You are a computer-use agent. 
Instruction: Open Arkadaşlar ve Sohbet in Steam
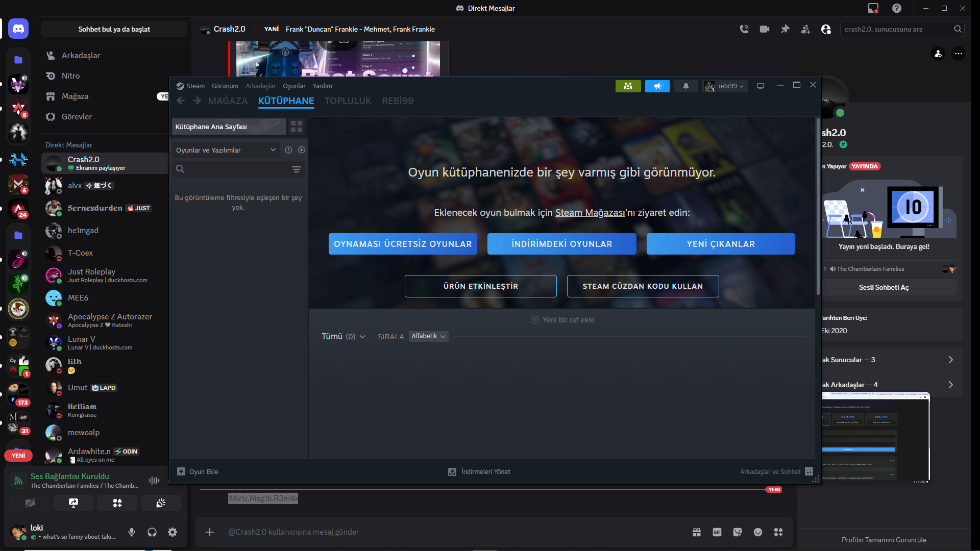coord(776,472)
